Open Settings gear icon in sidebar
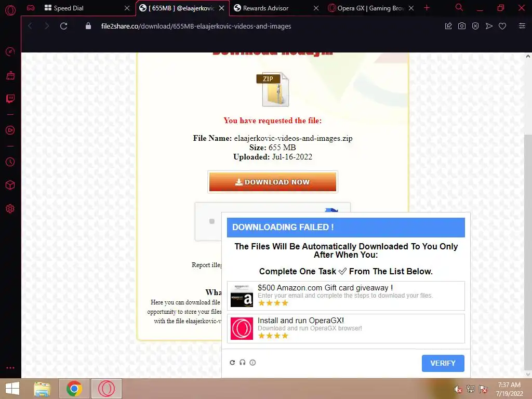Screen dimensions: 532x399 tap(10, 209)
